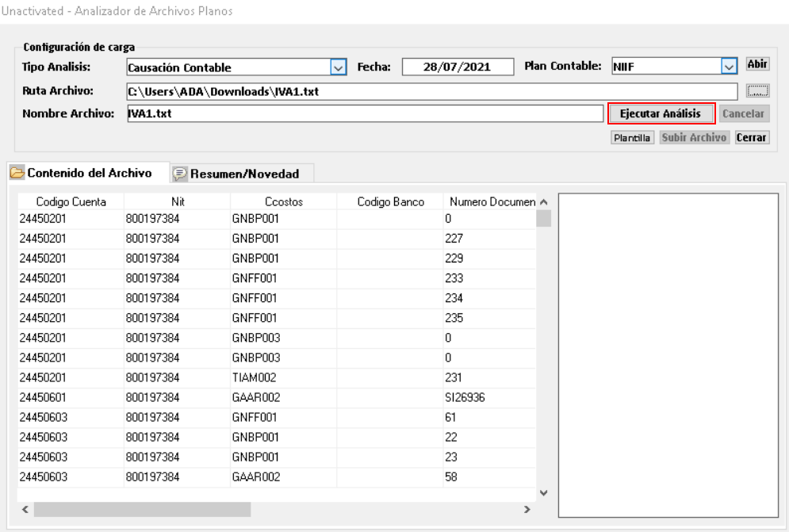
Task: Switch to the Resumen/Novedad tab
Action: tap(243, 173)
